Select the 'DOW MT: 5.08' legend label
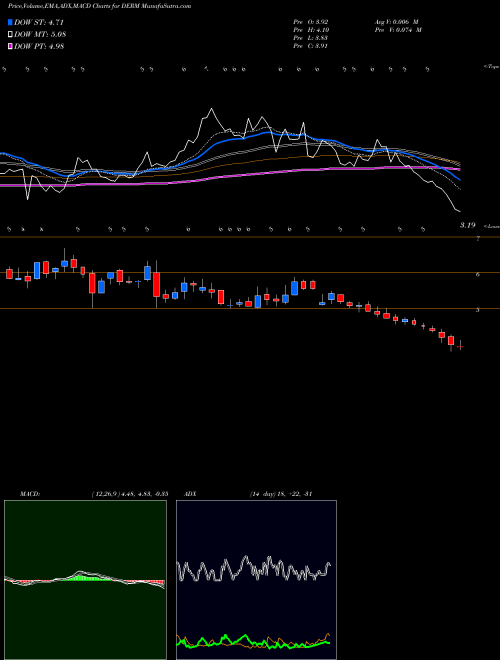The image size is (500, 660). (40, 35)
